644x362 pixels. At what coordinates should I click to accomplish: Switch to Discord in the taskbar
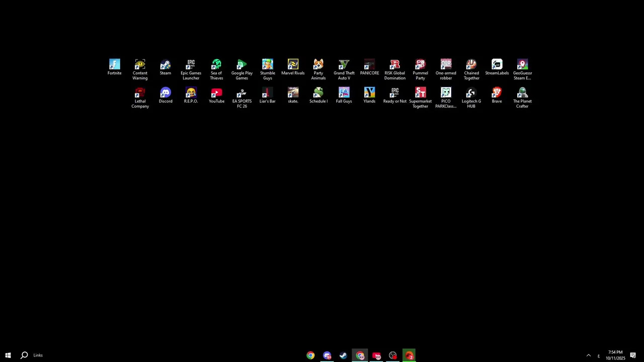327,355
